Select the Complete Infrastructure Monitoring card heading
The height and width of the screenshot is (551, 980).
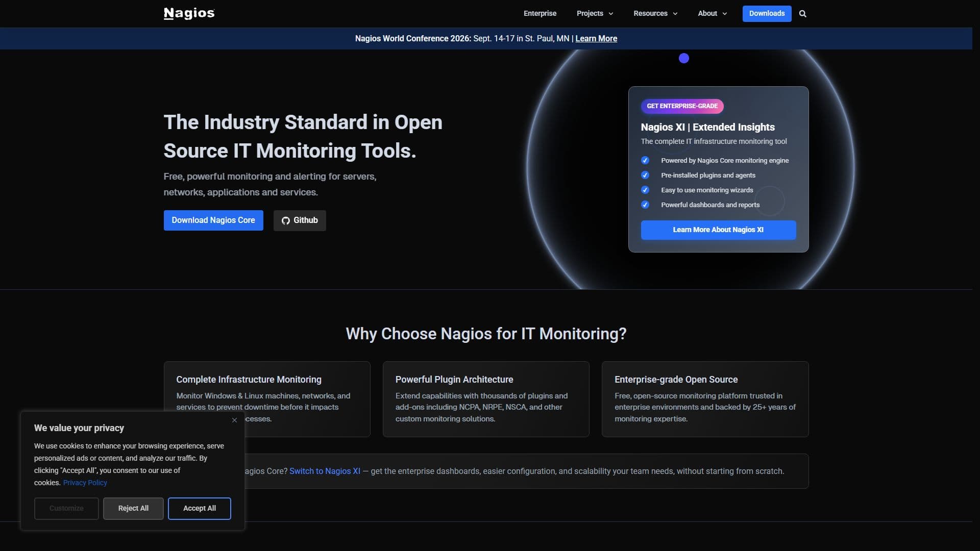tap(249, 380)
